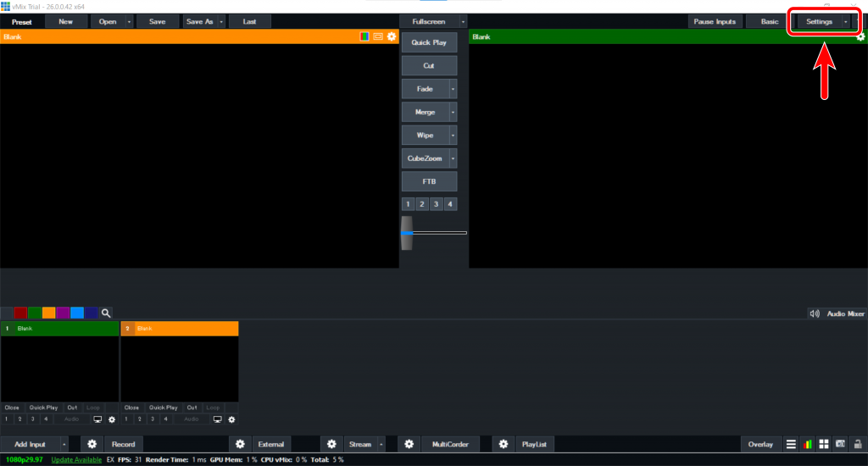Image resolution: width=868 pixels, height=466 pixels.
Task: Open the input search magnifier icon
Action: click(x=106, y=313)
